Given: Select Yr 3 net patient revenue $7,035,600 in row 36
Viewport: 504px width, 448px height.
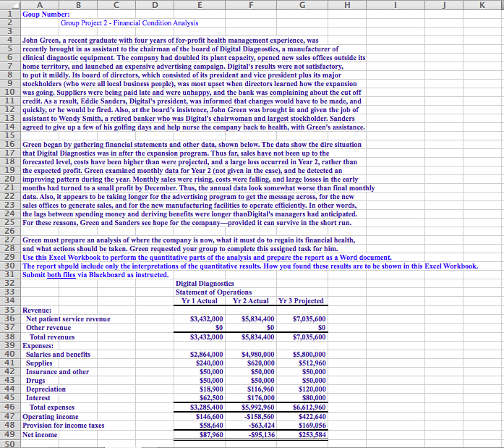Looking at the screenshot, I should 309,319.
